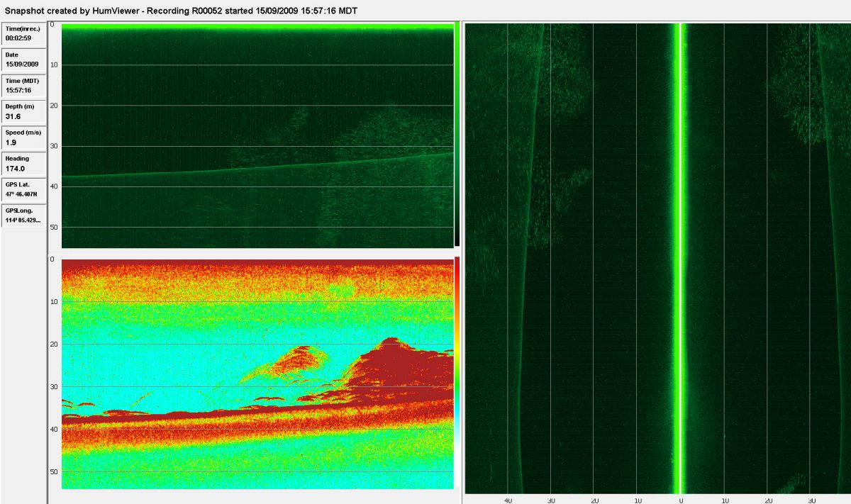Select the Depth (m) reading of 31.6
The width and height of the screenshot is (851, 504).
coord(23,112)
